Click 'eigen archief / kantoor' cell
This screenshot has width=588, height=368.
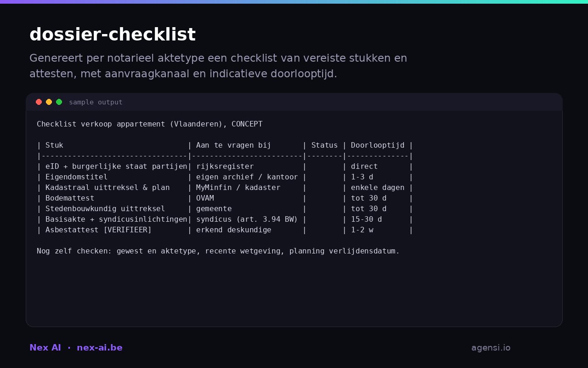pos(247,177)
